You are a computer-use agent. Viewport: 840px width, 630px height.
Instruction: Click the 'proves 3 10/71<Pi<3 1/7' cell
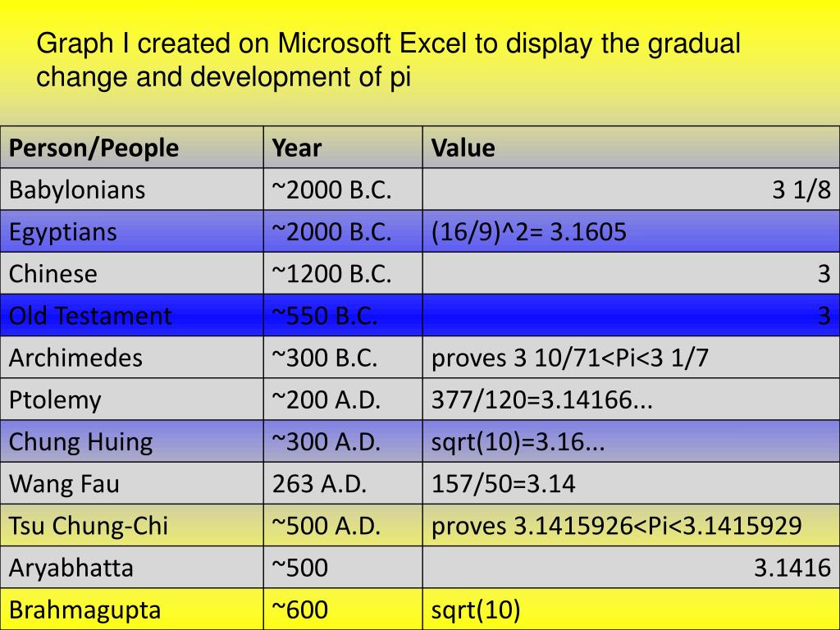coord(631,358)
